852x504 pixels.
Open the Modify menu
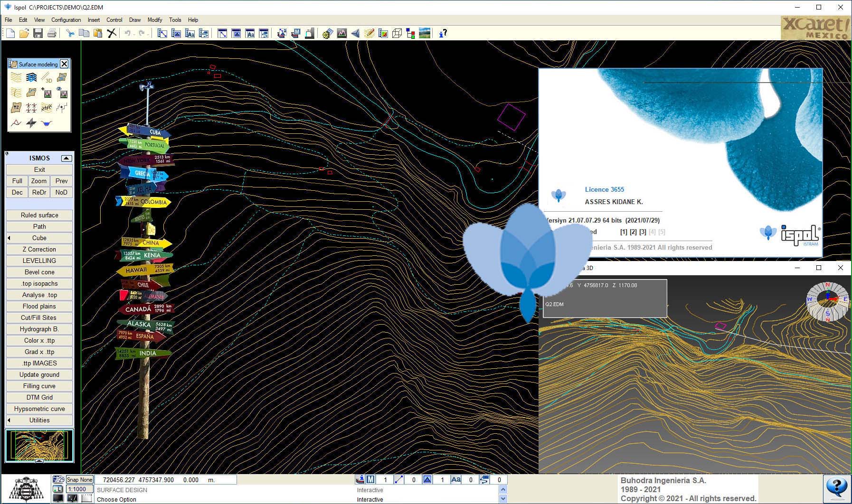click(154, 20)
